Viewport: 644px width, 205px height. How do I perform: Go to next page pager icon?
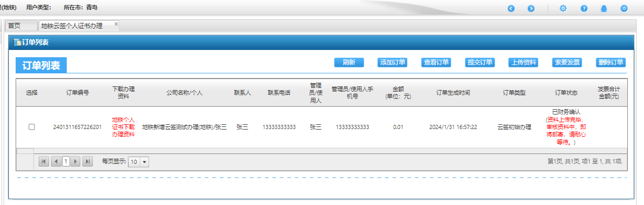(76, 162)
